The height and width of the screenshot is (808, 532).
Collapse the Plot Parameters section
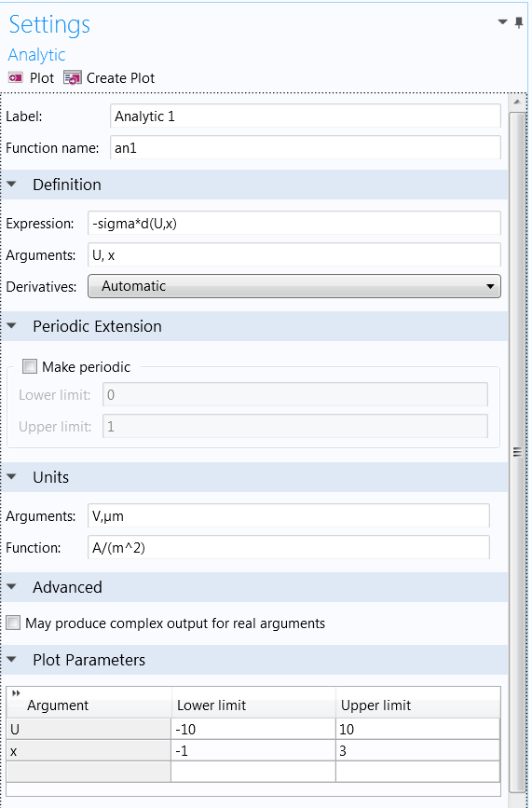click(12, 660)
